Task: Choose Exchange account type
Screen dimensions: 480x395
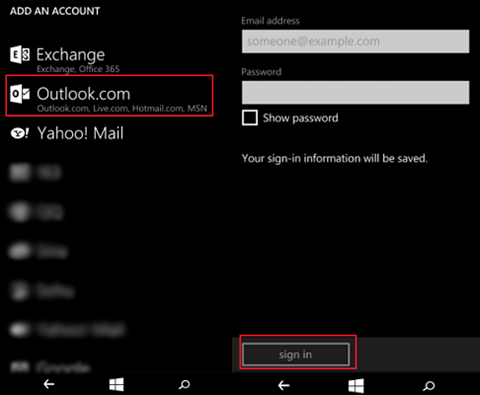Action: pyautogui.click(x=65, y=59)
